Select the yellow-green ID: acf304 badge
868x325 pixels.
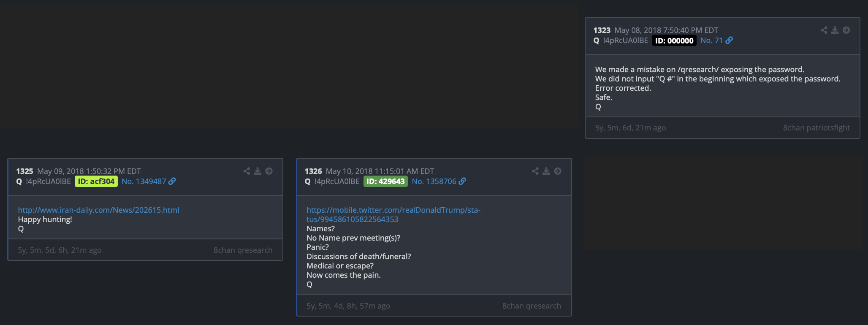96,181
